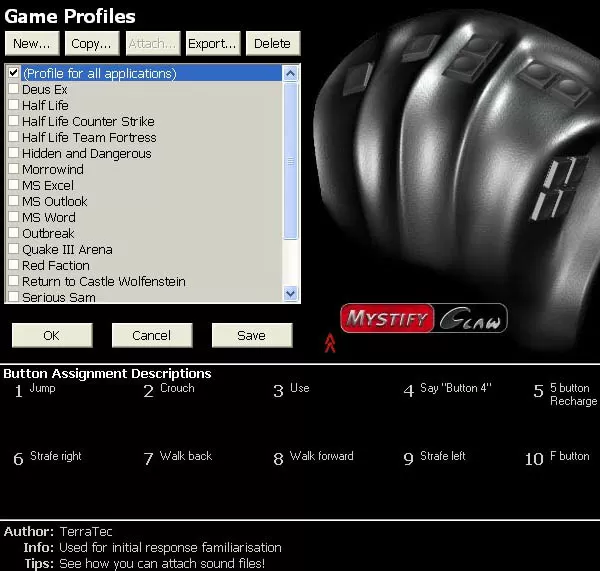
Task: Uncheck Profile for all applications checkbox
Action: tap(14, 72)
